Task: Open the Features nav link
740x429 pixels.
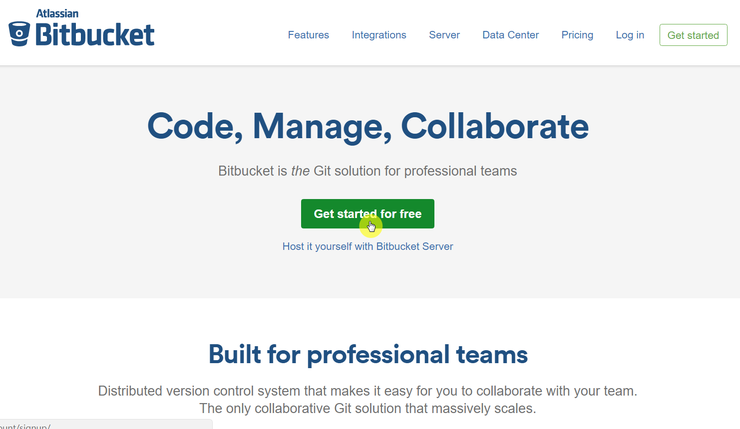Action: [308, 35]
